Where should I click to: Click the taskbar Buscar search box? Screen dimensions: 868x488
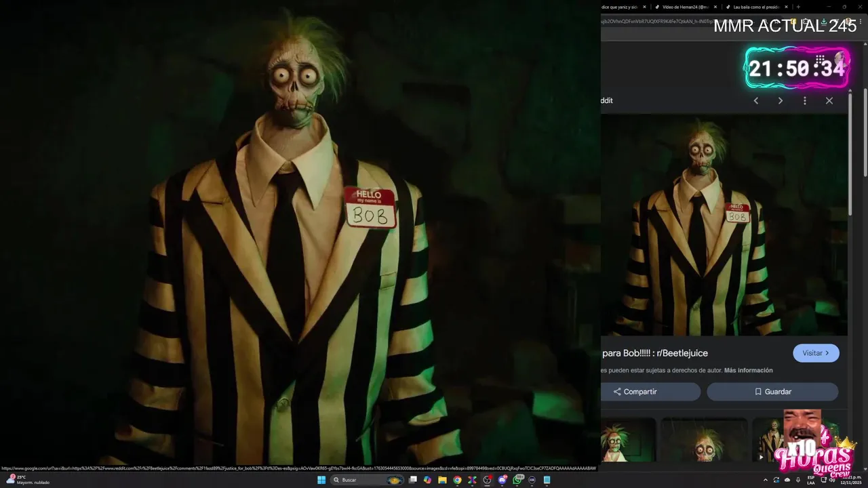tap(368, 480)
